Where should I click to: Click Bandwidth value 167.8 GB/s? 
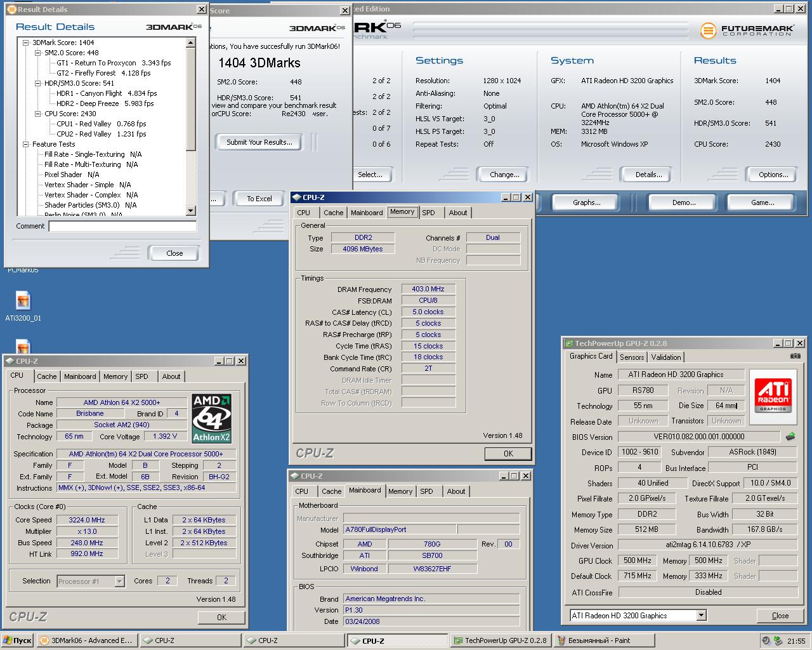coord(764,529)
